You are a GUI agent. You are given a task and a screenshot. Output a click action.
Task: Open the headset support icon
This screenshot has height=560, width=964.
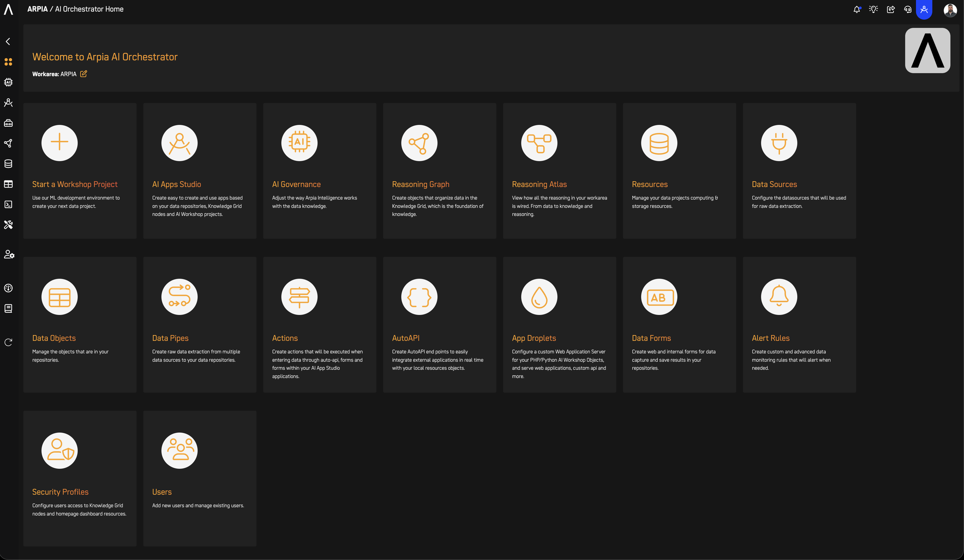click(907, 10)
